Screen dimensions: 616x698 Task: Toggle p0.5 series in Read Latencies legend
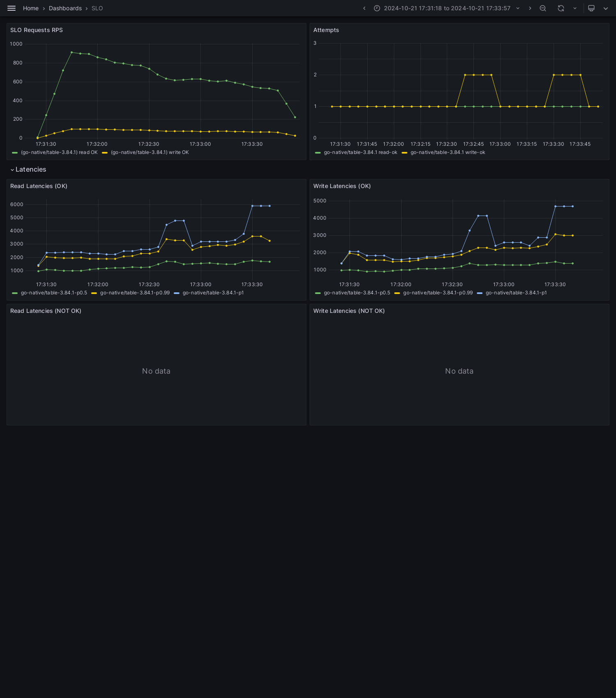tap(54, 293)
